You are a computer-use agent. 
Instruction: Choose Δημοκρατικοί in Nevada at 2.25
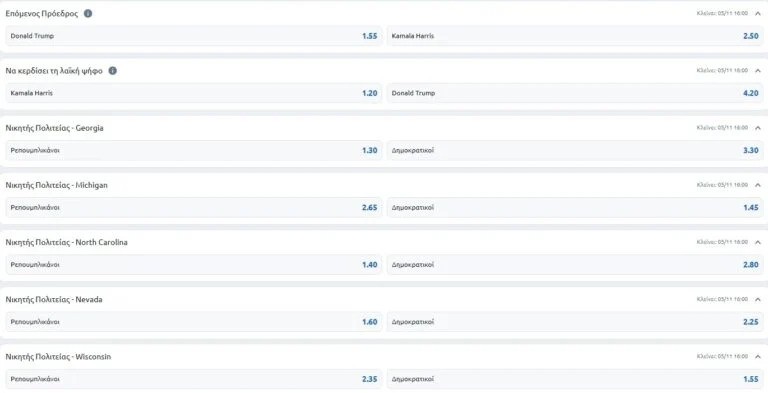pos(575,322)
